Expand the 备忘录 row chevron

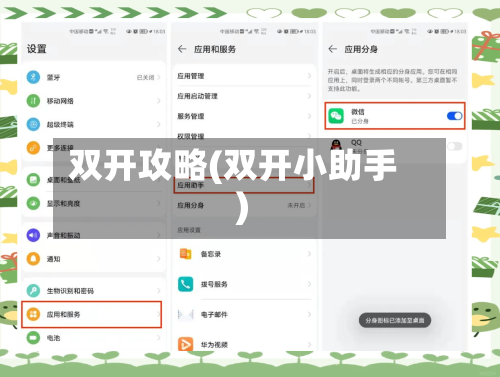pos(309,254)
